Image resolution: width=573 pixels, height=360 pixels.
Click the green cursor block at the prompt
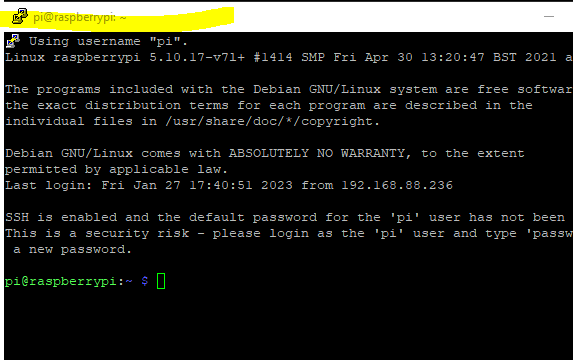pyautogui.click(x=161, y=281)
